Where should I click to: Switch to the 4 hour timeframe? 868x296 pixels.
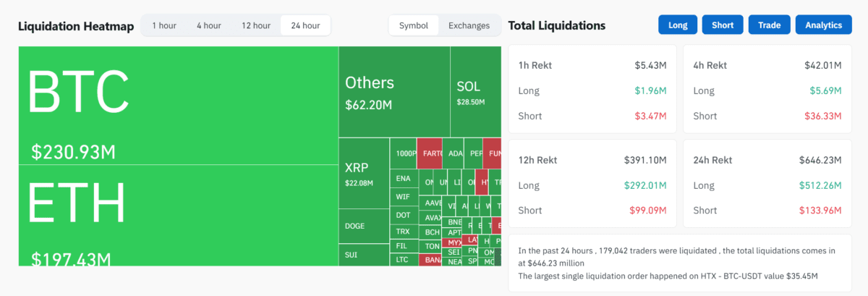(208, 25)
